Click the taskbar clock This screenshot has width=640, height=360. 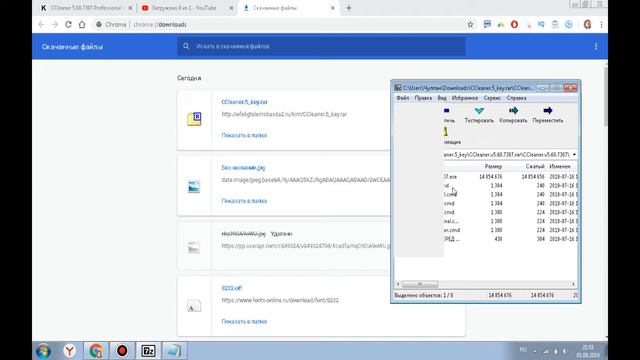coord(588,351)
